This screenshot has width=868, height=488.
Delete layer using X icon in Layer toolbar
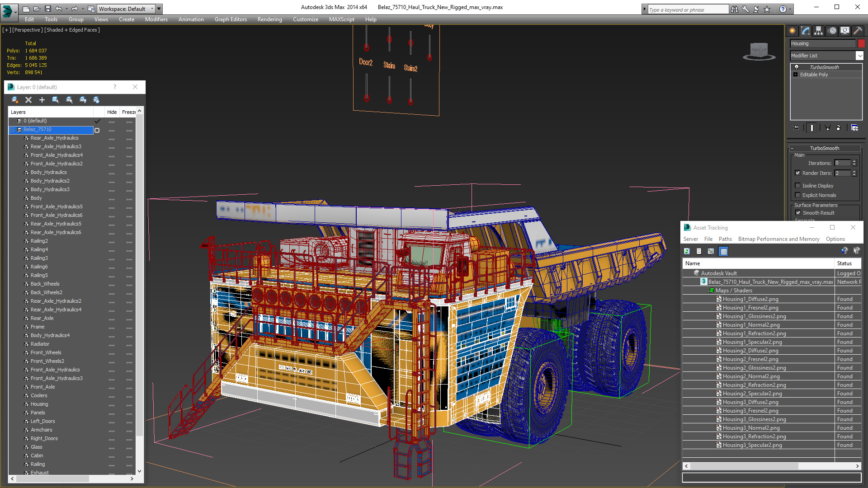(28, 100)
